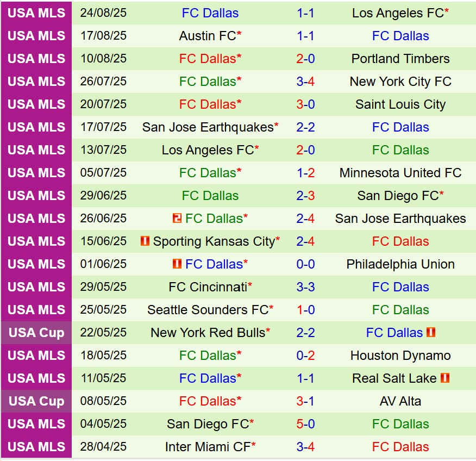Click the red card icon next to Real Salt Lake
Viewport: 476px width, 461px height.
445,378
